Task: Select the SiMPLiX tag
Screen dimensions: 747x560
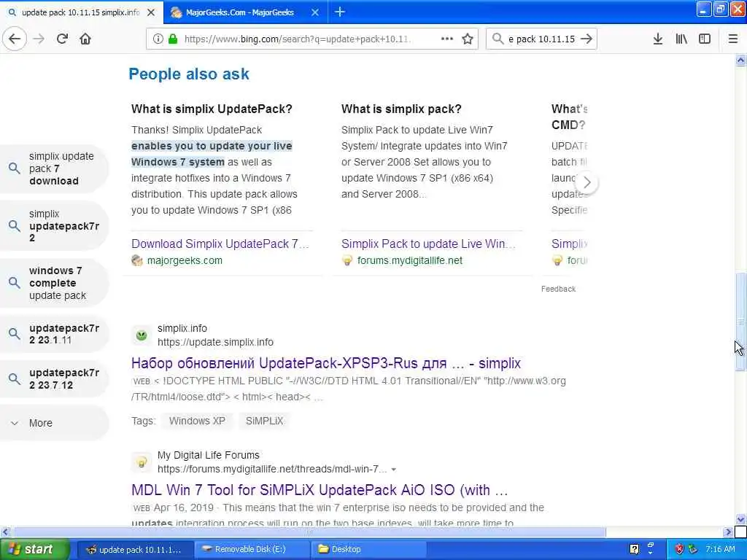Action: coord(264,421)
